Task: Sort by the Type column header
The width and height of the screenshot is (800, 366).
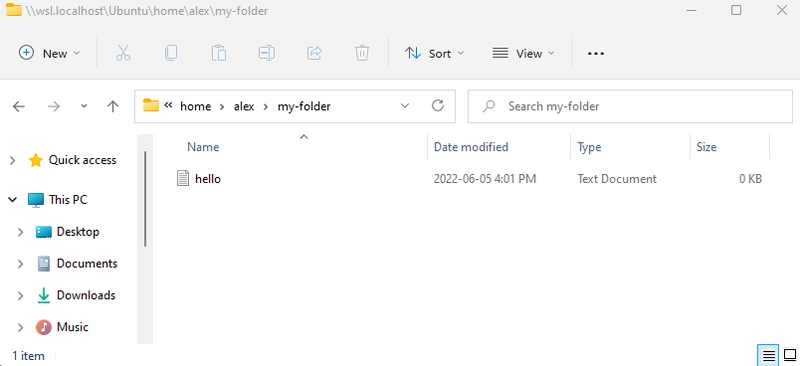Action: click(x=589, y=147)
